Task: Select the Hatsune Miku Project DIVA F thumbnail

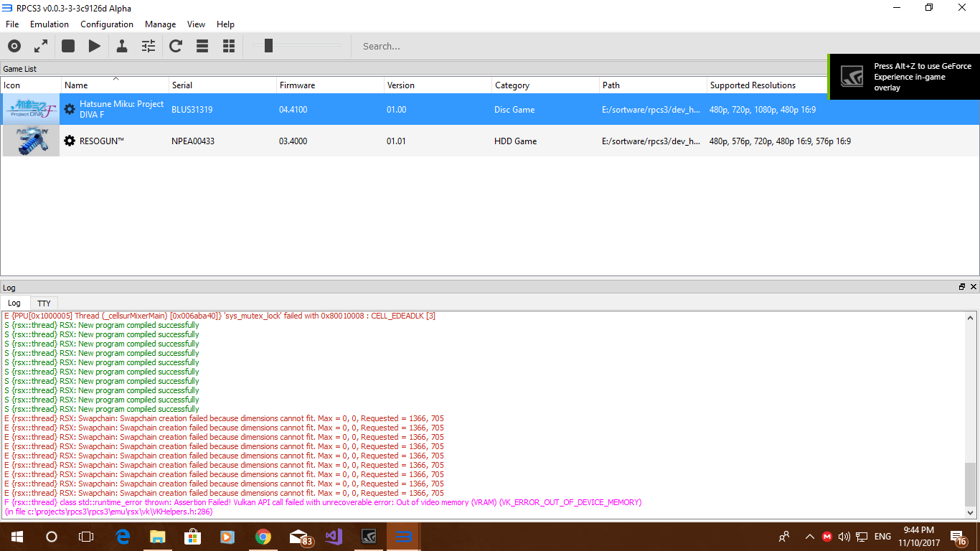Action: pos(32,109)
